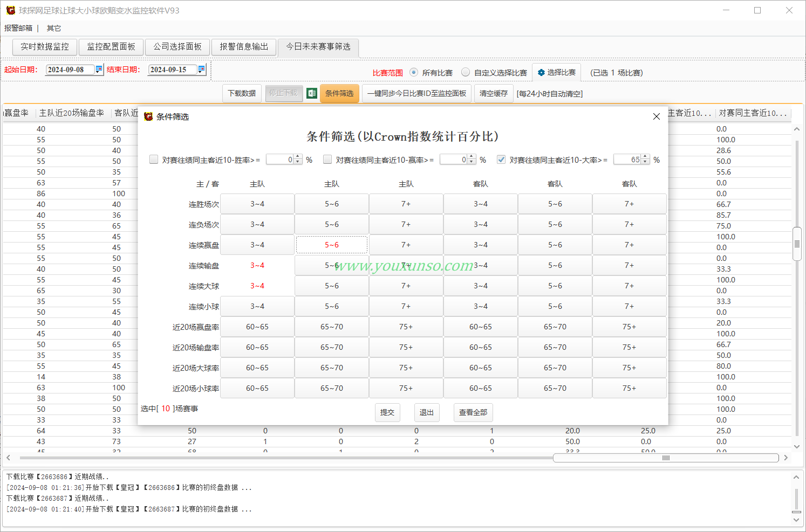Toggle 近20场大球率 主队 65~70 option

coord(332,368)
